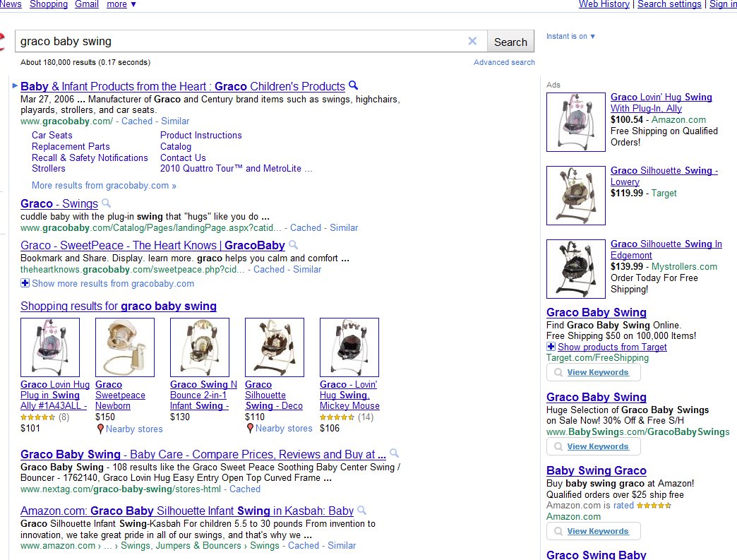Click the Search button
The width and height of the screenshot is (737, 560).
point(510,42)
